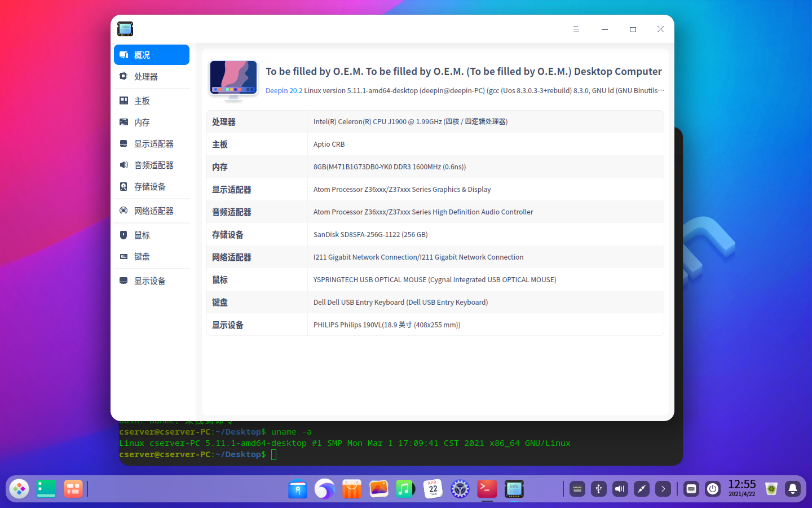
Task: Click the 'uname -a' command line in terminal
Action: point(215,432)
